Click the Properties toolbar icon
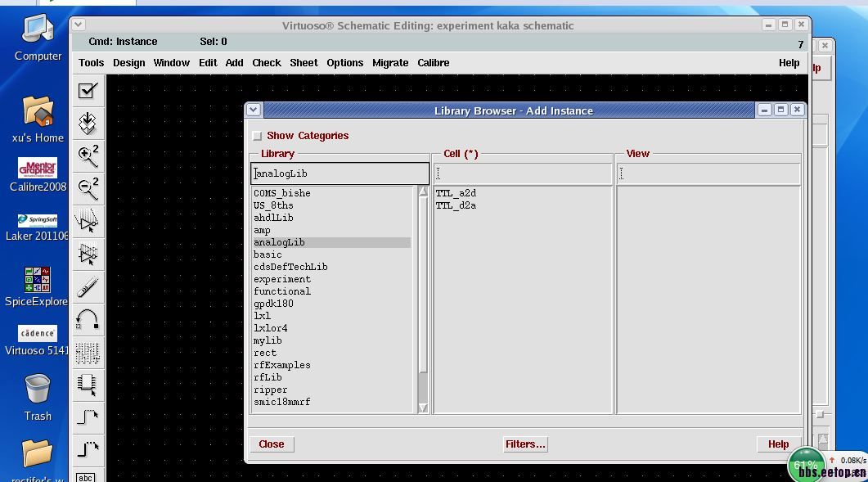 [88, 353]
